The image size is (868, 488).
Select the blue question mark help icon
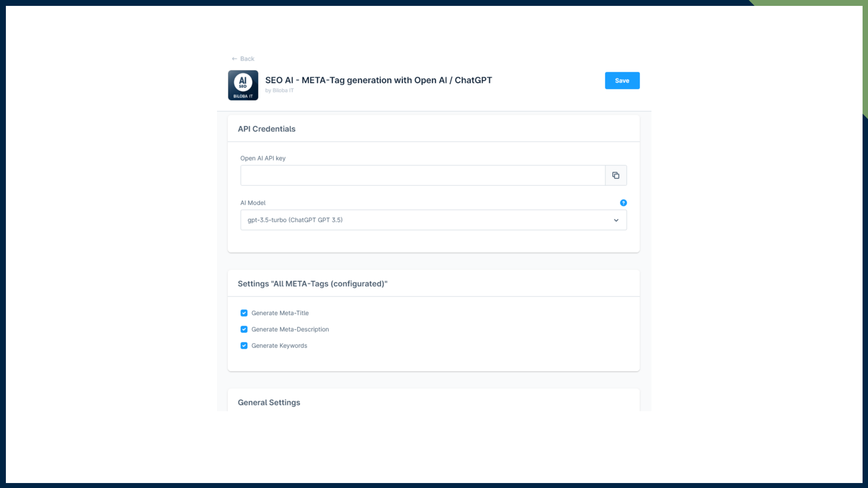(623, 203)
